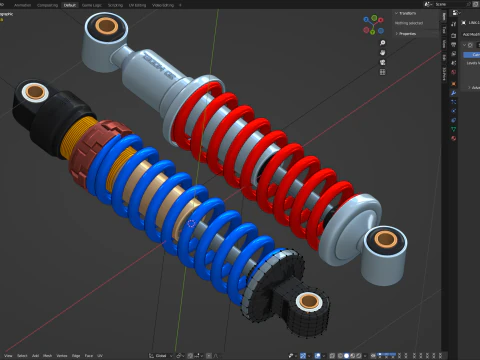Open the Scene properties tab icon
The width and height of the screenshot is (480, 360).
pos(454,63)
